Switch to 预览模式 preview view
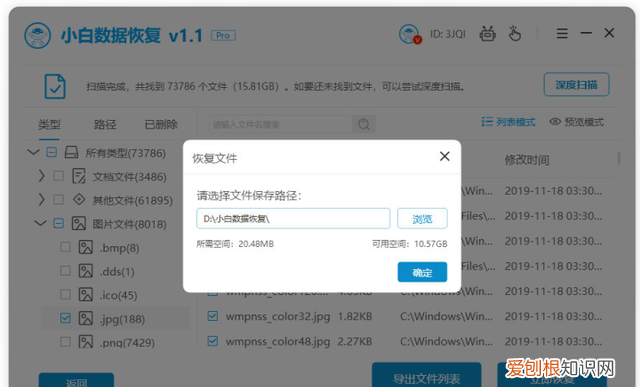640x387 pixels. (576, 122)
